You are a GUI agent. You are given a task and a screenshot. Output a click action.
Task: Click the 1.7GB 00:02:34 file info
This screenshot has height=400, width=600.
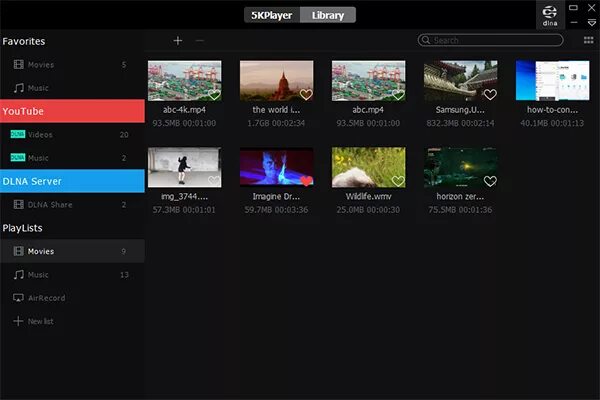pos(276,123)
